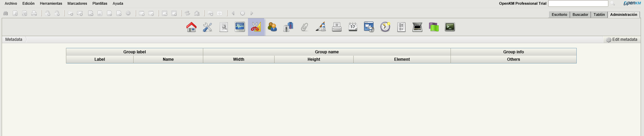Screen dimensions: 644x136
Task: Click the clock scheduler icon
Action: tap(385, 27)
